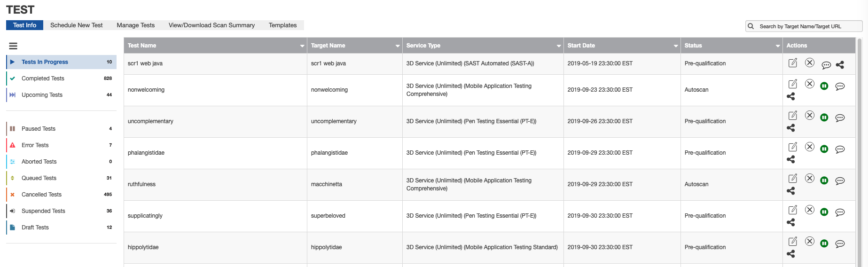
Task: Share the nonwelcoming test
Action: pyautogui.click(x=791, y=96)
